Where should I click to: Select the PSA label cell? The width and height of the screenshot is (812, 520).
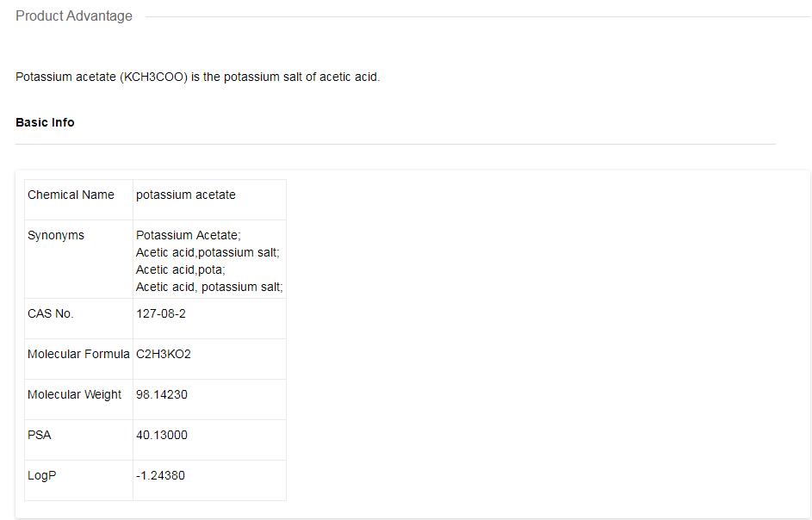[40, 435]
